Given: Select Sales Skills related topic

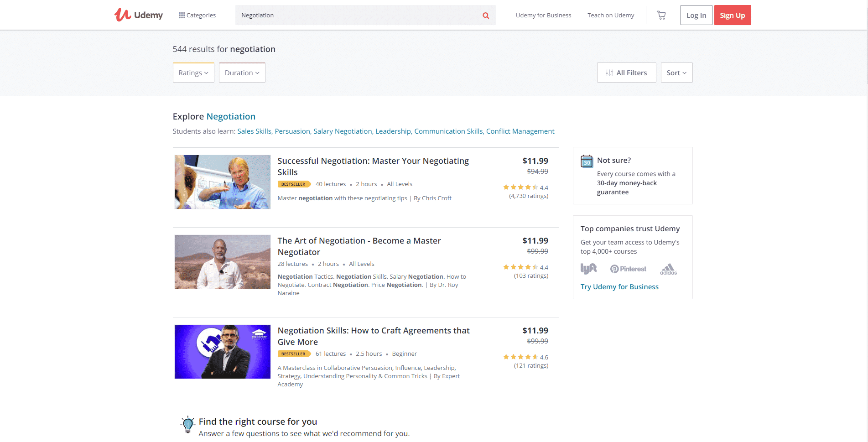Looking at the screenshot, I should (x=255, y=131).
